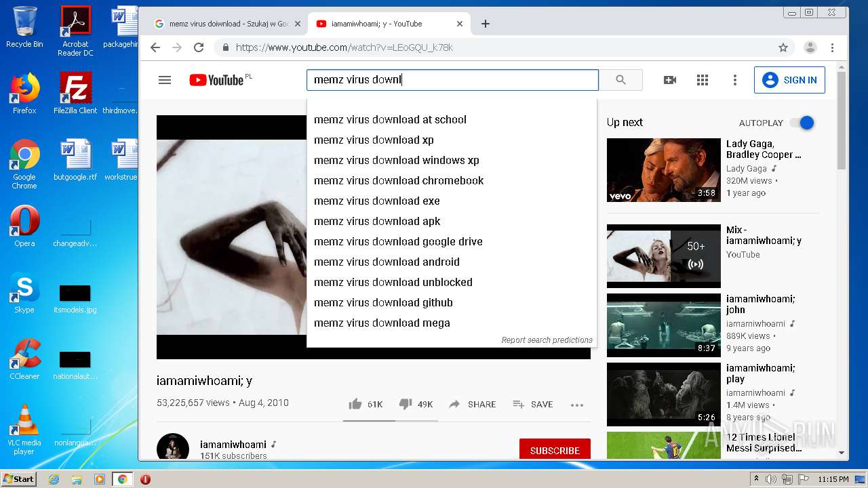Choose suggestion 'memz virus download apk'
The image size is (868, 488).
point(452,221)
